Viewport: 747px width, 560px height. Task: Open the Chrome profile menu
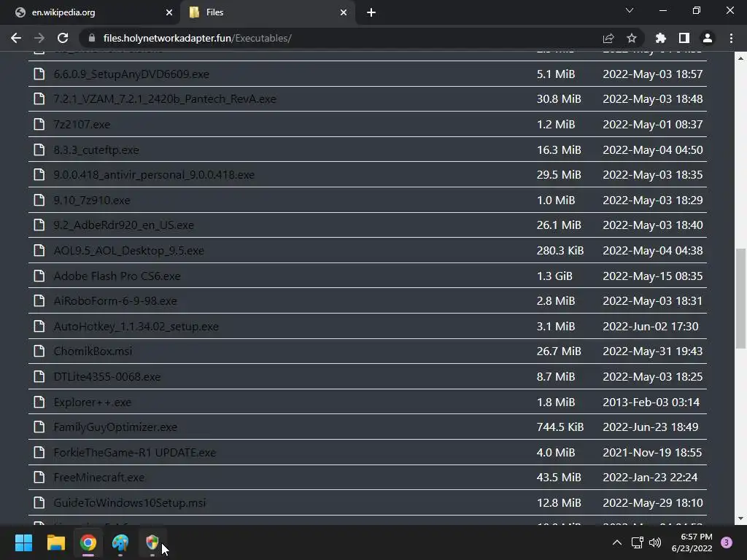coord(708,38)
